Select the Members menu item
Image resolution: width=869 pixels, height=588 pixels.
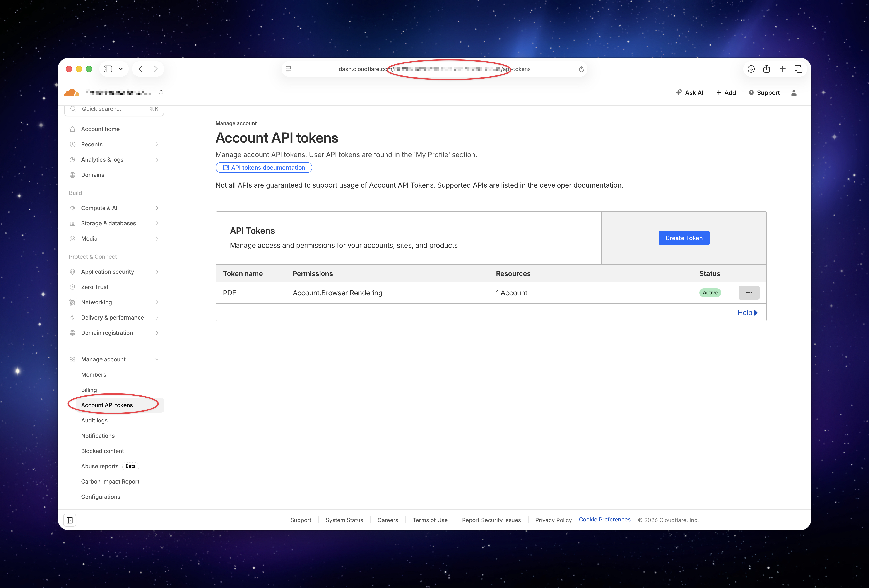pyautogui.click(x=94, y=374)
